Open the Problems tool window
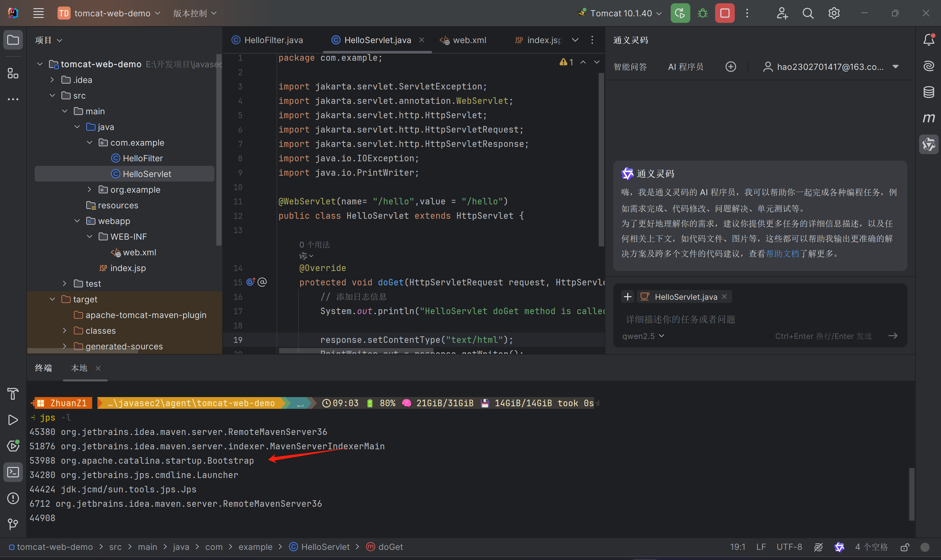This screenshot has width=941, height=560. [x=13, y=498]
